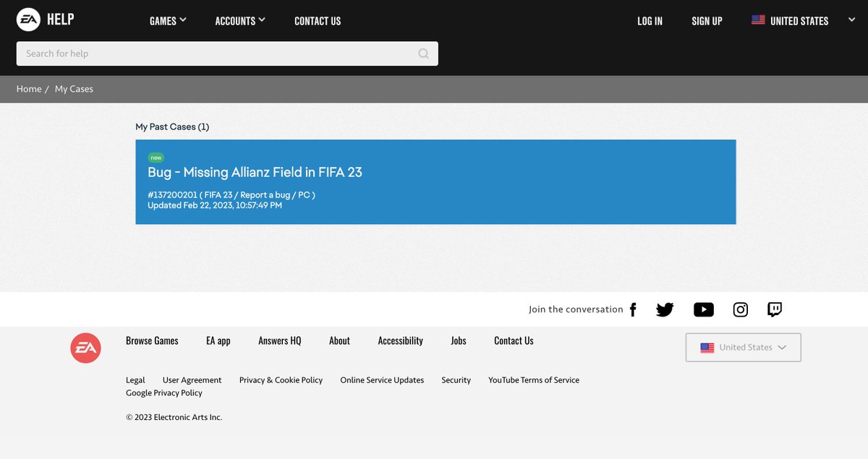
Task: Expand the Accounts menu
Action: (240, 21)
